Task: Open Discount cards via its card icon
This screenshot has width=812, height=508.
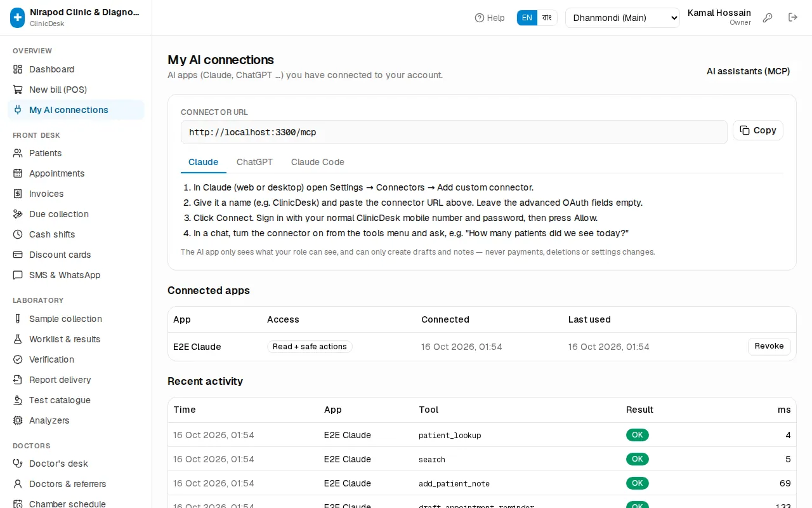Action: pyautogui.click(x=18, y=255)
